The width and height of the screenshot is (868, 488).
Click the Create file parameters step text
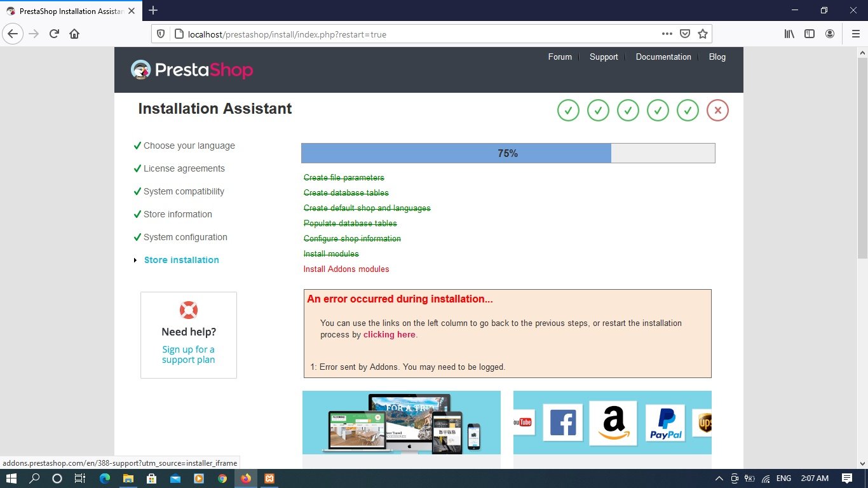tap(344, 177)
